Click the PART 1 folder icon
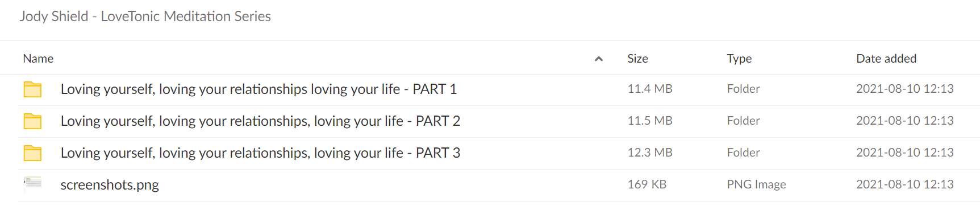Image resolution: width=980 pixels, height=222 pixels. (x=32, y=89)
